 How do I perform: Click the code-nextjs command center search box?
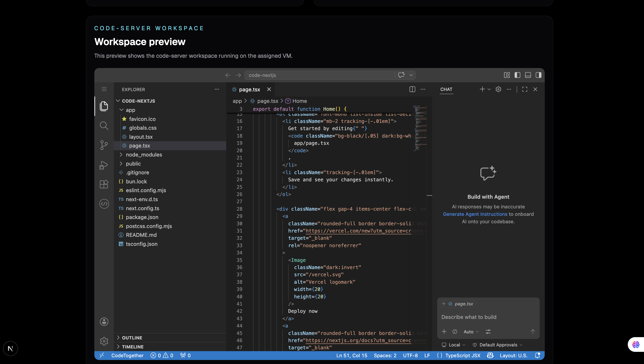coord(320,75)
